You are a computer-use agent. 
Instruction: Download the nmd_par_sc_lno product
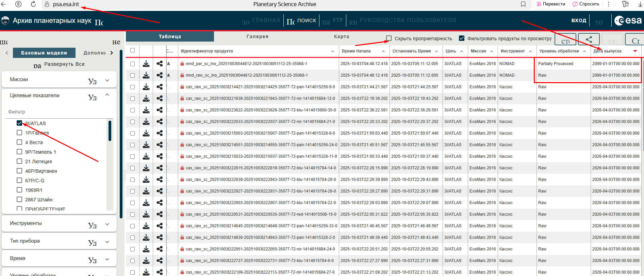pos(146,64)
